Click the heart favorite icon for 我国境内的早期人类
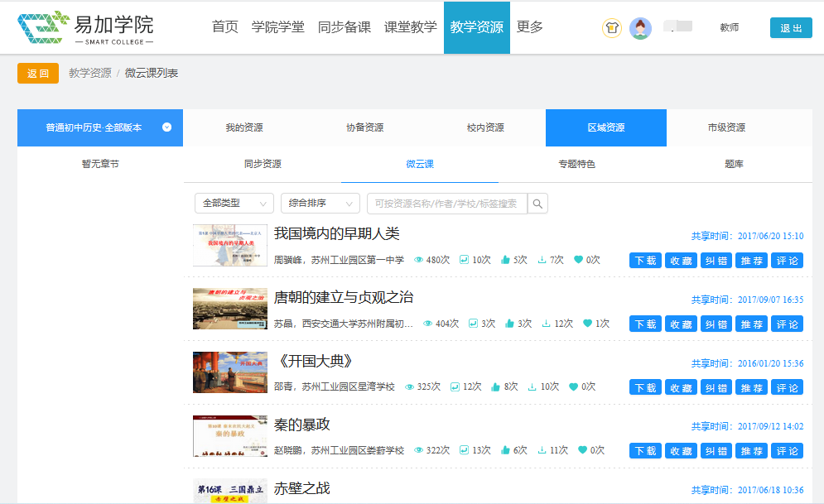 579,260
